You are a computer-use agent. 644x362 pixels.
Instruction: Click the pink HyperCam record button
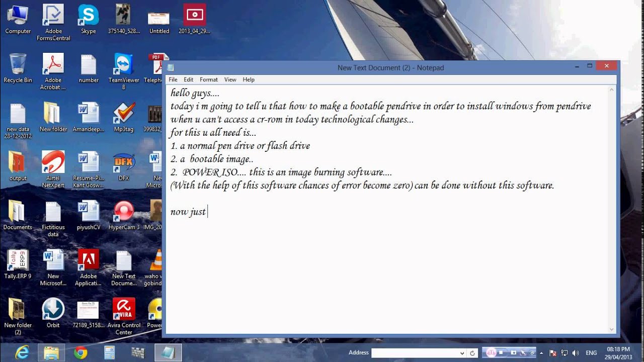[x=492, y=353]
